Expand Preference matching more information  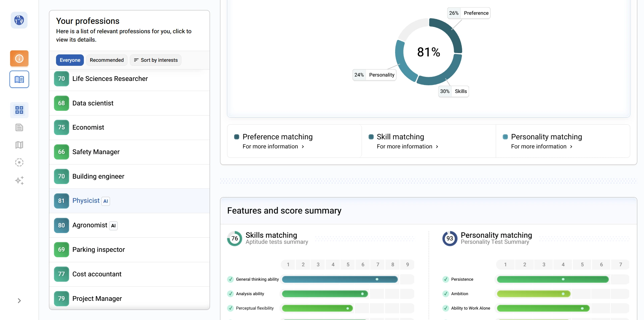(273, 147)
